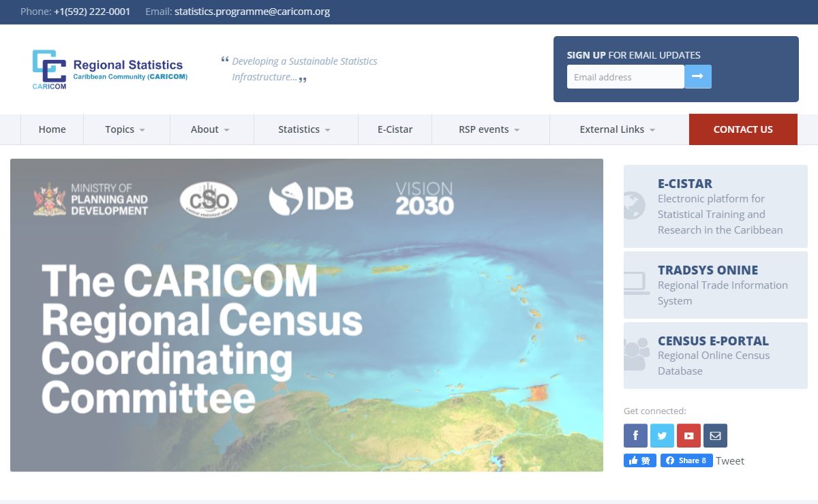Open the Facebook page icon

coord(635,435)
